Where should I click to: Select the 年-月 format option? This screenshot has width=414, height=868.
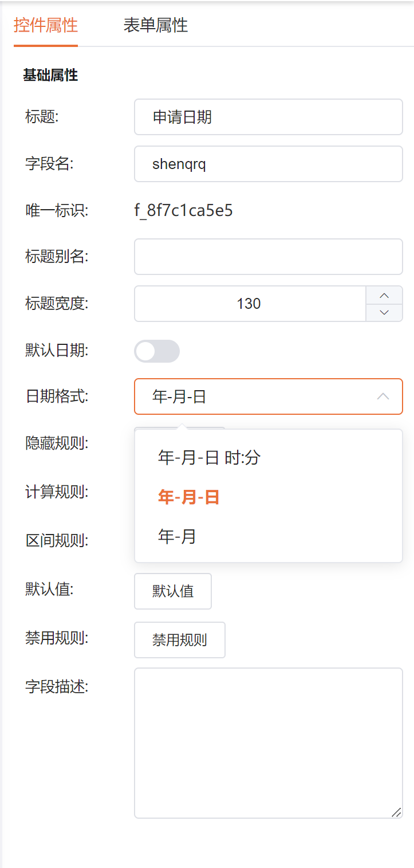178,536
